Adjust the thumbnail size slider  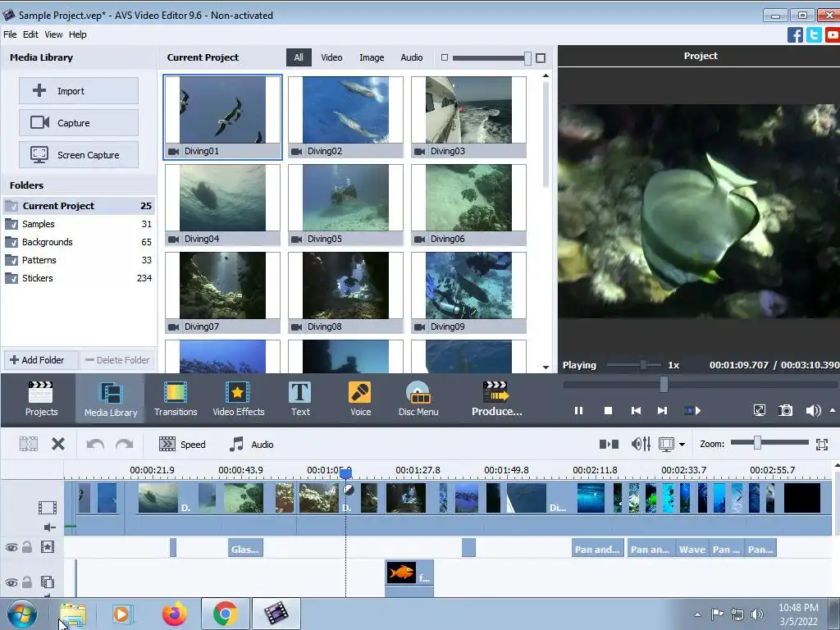tap(527, 58)
